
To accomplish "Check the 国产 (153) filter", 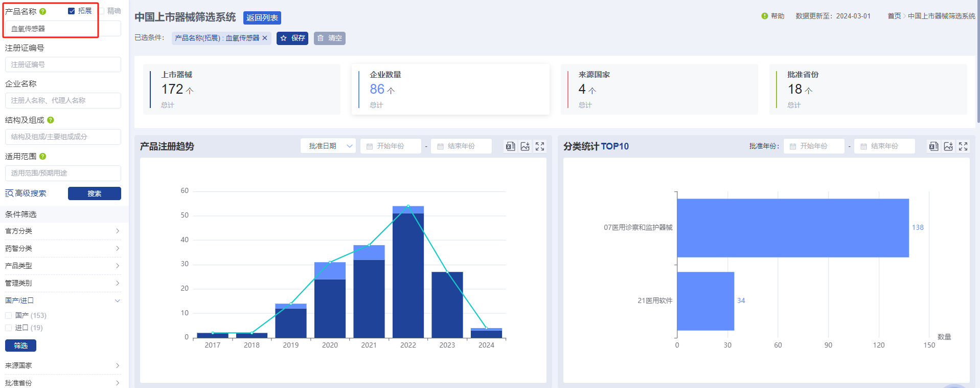I will pos(8,316).
